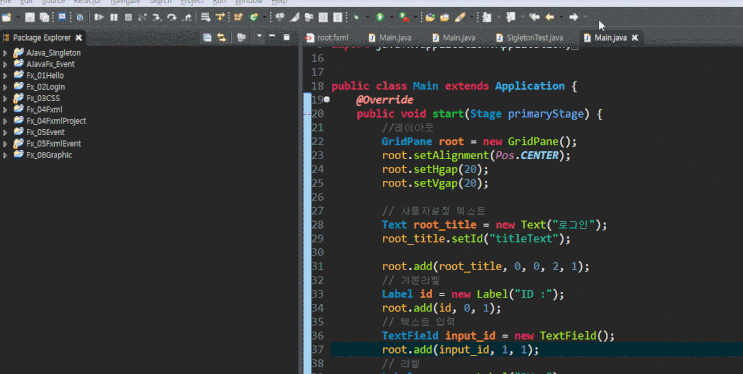
Task: Click the pencil Search toolbar icon
Action: click(x=460, y=18)
